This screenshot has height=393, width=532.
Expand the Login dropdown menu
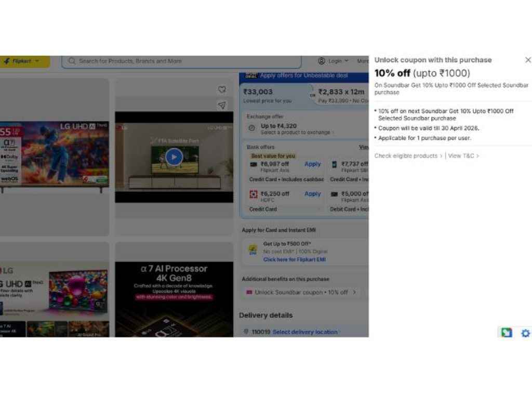coord(347,61)
